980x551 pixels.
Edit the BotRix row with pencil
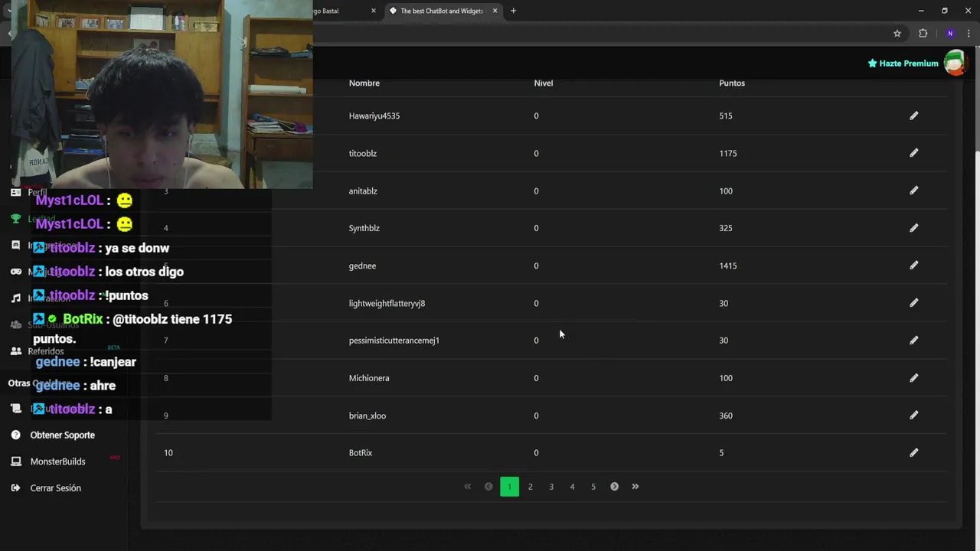tap(913, 453)
